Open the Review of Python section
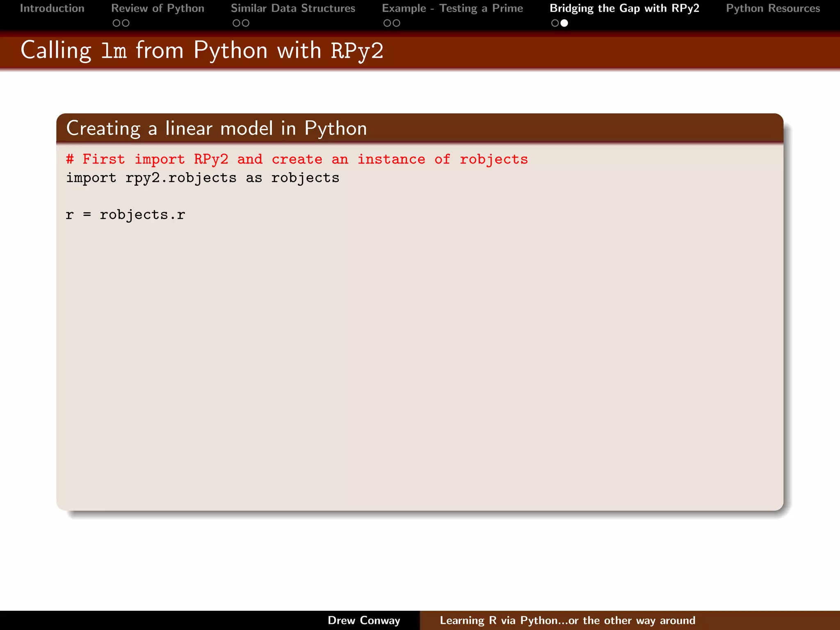Screen dimensions: 840x630 [157, 8]
